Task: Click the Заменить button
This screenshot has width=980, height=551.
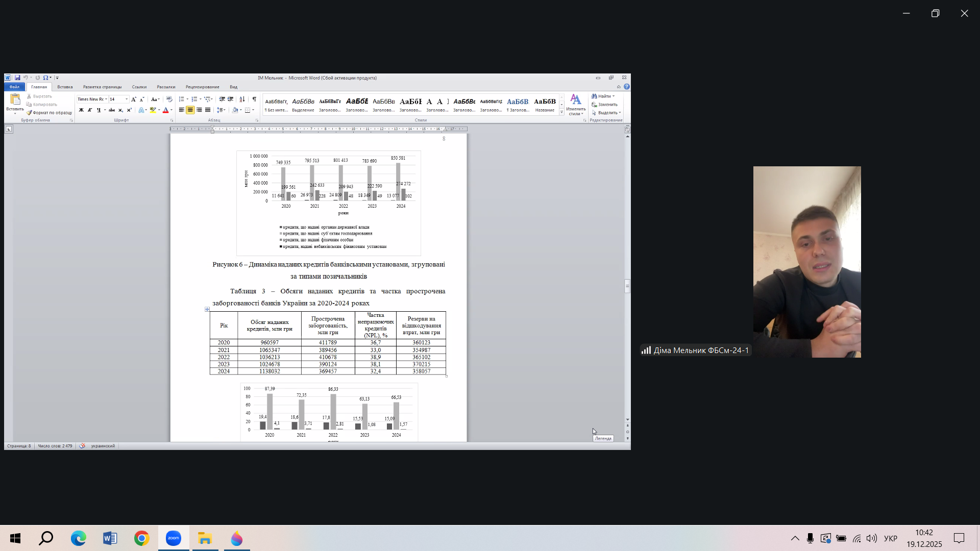Action: click(605, 105)
